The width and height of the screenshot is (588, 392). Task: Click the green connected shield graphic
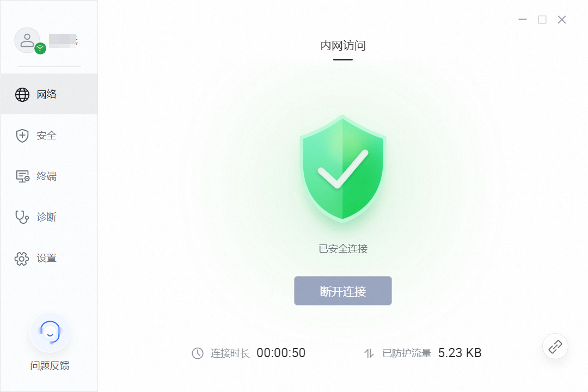(x=343, y=169)
